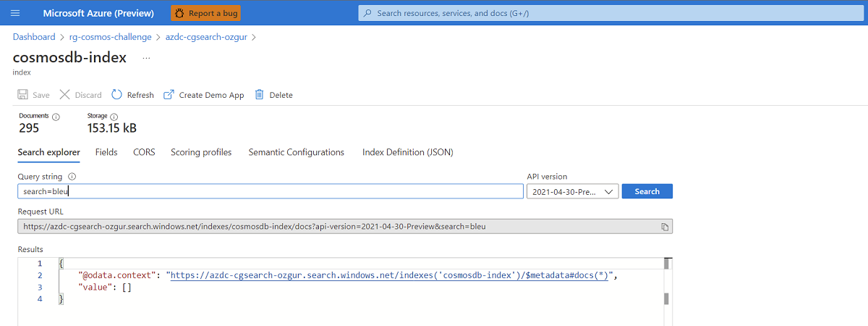
Task: Click the Save disk icon
Action: pos(22,95)
